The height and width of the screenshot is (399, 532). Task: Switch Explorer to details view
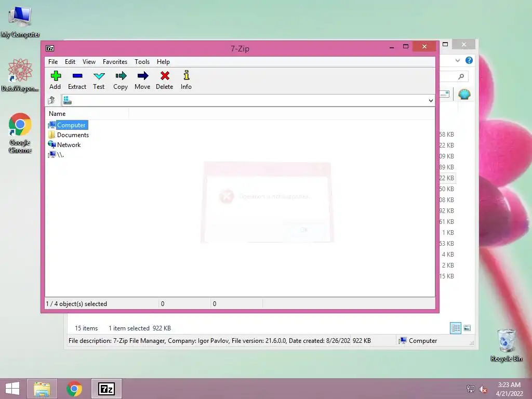coord(455,328)
